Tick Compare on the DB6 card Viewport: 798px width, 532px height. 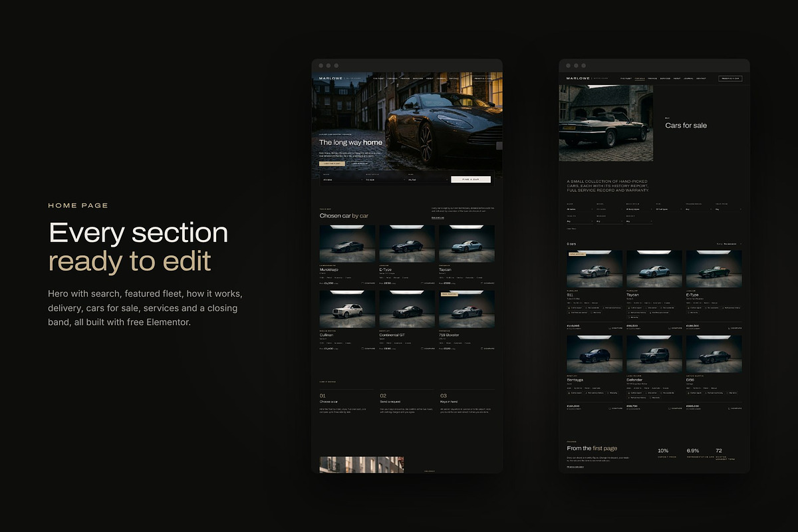tap(735, 408)
